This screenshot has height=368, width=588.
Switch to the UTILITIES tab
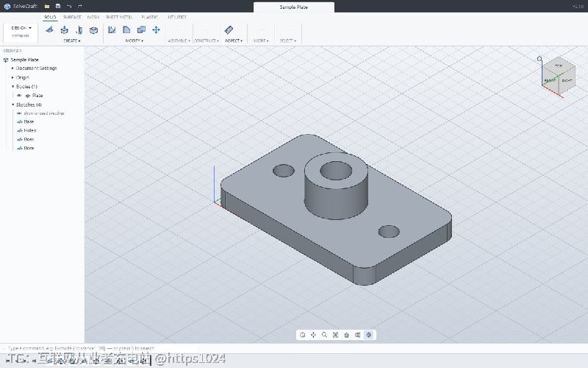point(177,17)
